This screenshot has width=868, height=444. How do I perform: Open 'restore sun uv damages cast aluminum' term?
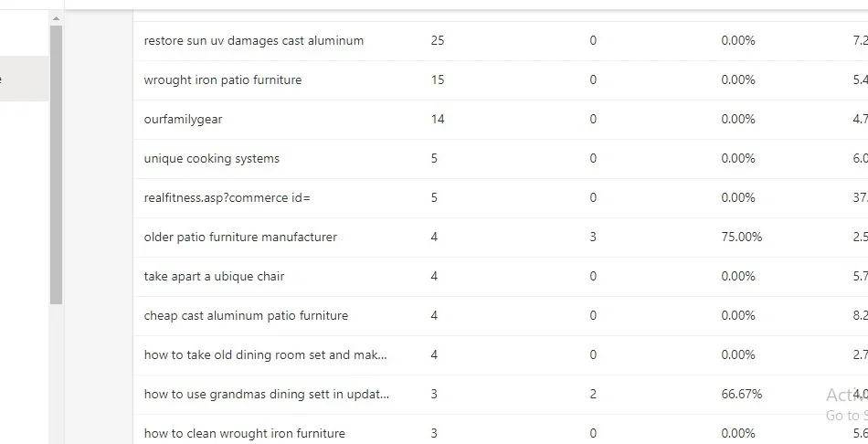[254, 41]
